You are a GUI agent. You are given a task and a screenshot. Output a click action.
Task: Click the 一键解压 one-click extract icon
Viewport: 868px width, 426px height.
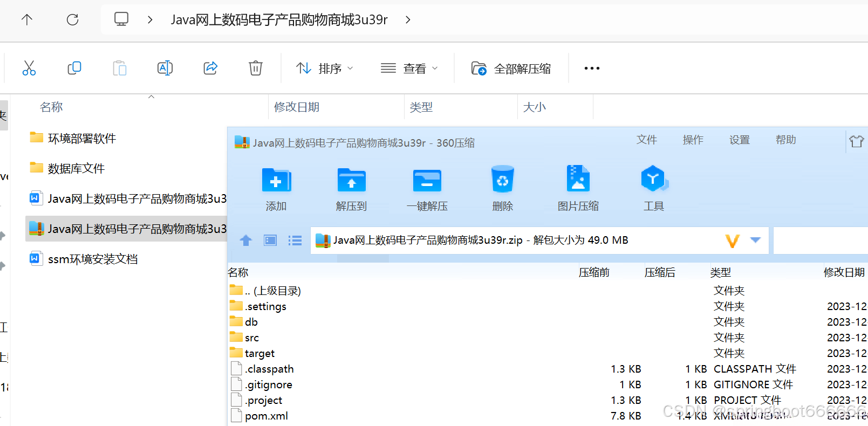(x=427, y=181)
